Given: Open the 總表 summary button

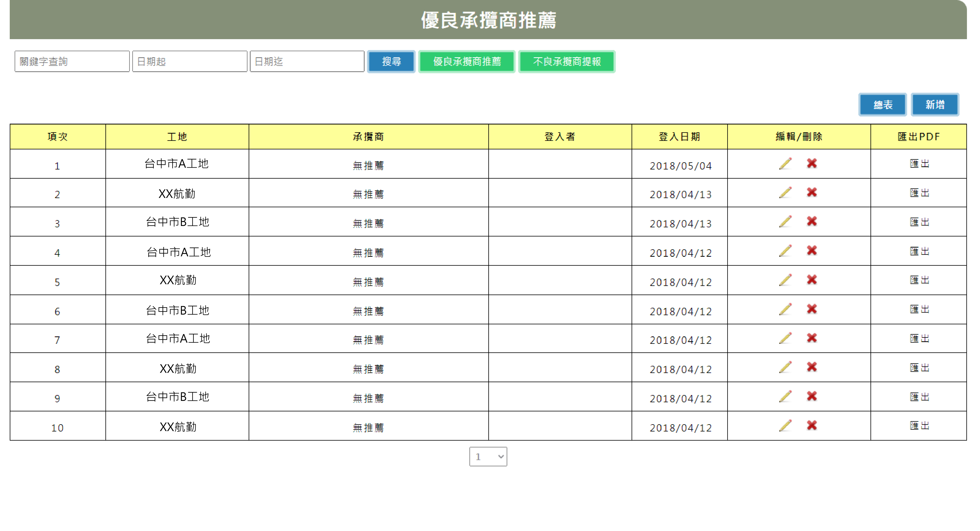Looking at the screenshot, I should [883, 105].
